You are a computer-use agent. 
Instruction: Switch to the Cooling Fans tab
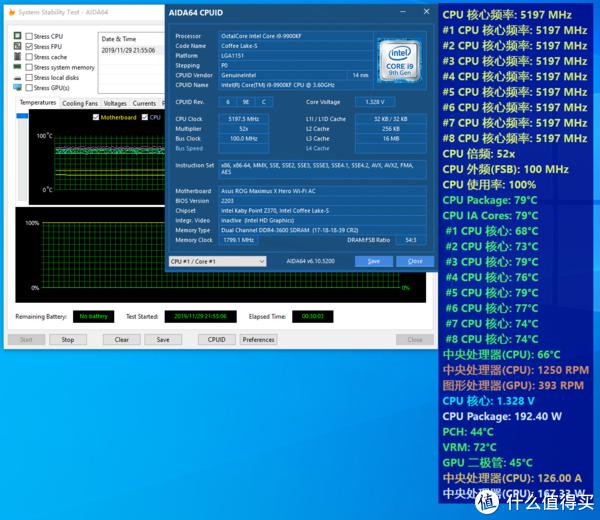click(80, 103)
